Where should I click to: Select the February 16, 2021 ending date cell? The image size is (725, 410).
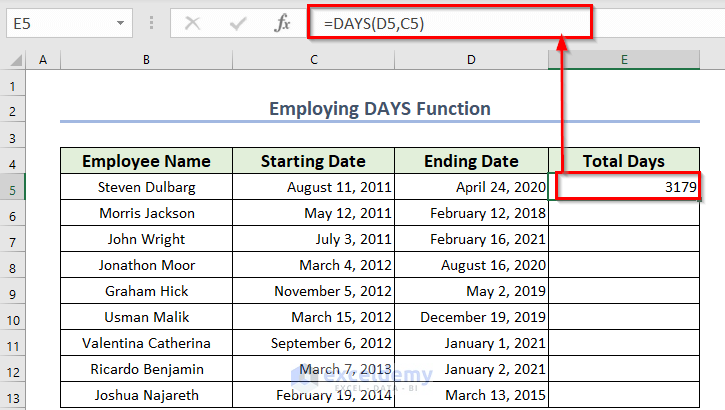click(x=471, y=239)
